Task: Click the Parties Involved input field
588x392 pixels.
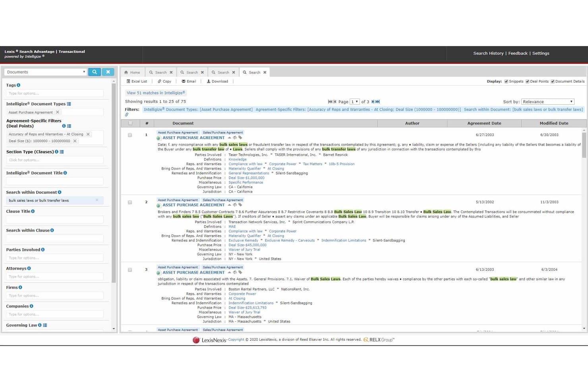Action: pyautogui.click(x=55, y=258)
